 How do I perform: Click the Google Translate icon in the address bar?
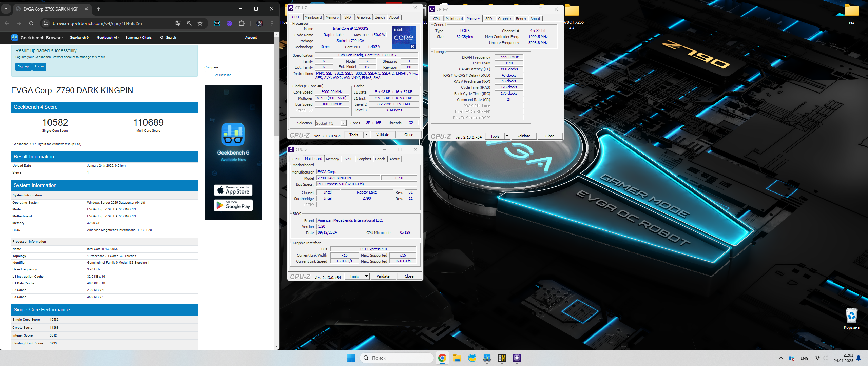[x=178, y=23]
